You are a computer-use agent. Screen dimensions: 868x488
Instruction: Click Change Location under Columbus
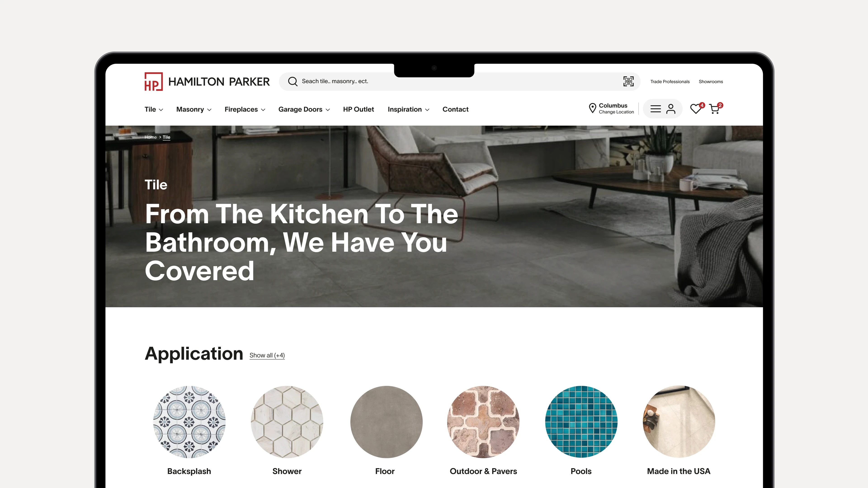616,112
